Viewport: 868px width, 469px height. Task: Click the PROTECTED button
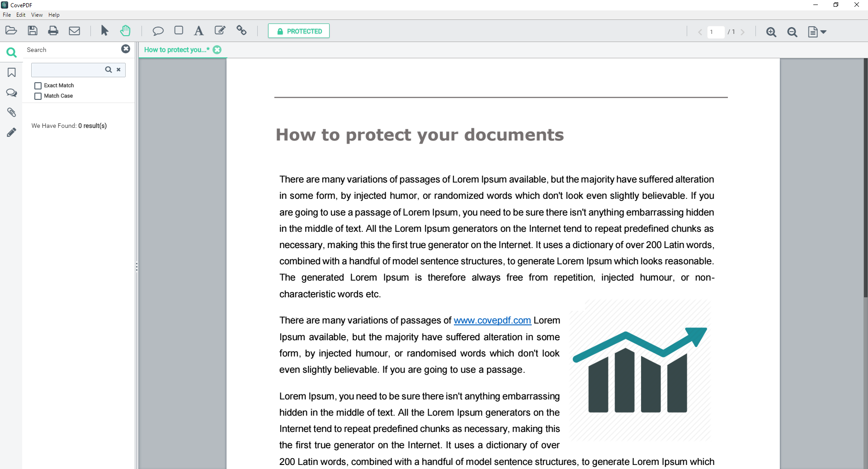pos(299,31)
